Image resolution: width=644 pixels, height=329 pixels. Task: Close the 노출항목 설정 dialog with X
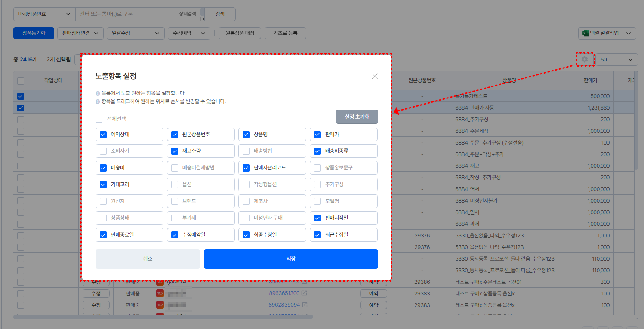pyautogui.click(x=375, y=76)
